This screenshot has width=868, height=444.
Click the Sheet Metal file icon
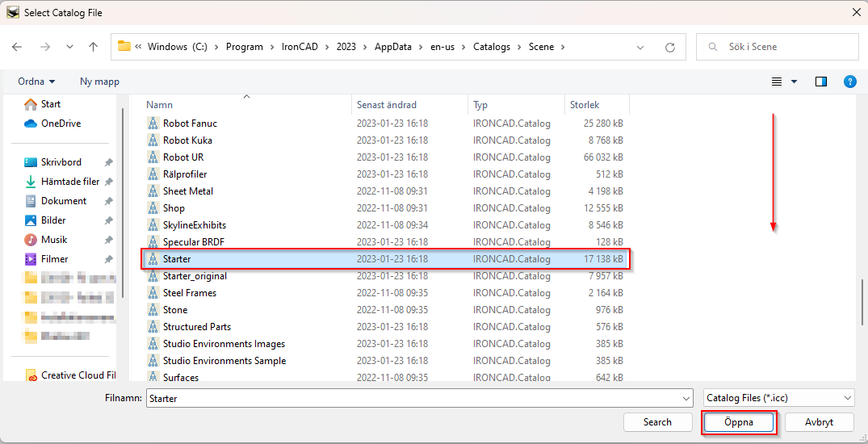[x=153, y=191]
